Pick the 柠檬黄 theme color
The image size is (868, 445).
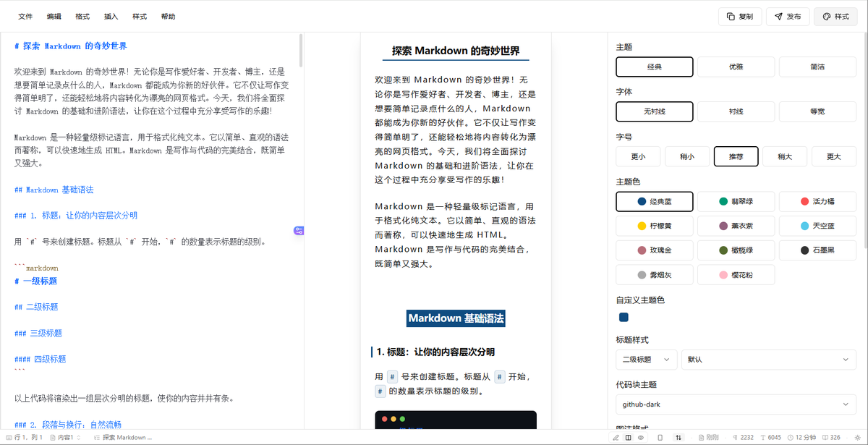655,226
